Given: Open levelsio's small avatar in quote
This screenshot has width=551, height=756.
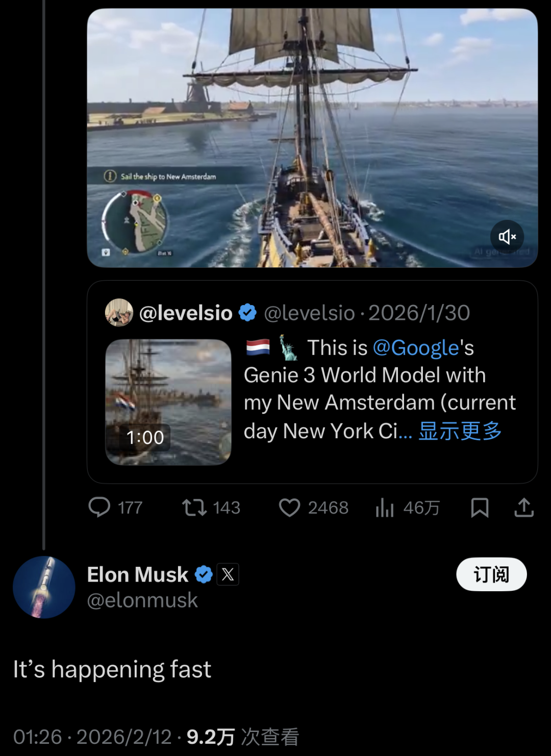Looking at the screenshot, I should click(x=119, y=312).
